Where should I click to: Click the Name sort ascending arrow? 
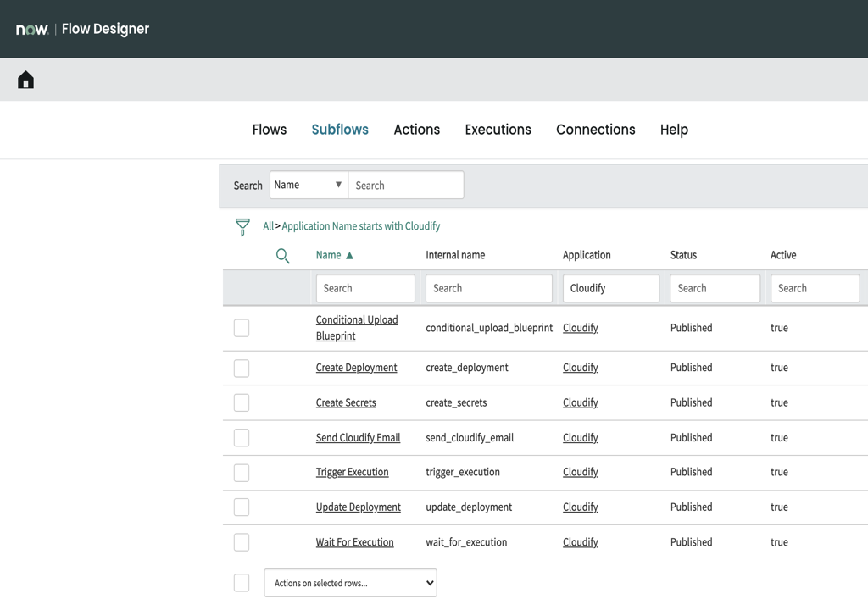349,255
